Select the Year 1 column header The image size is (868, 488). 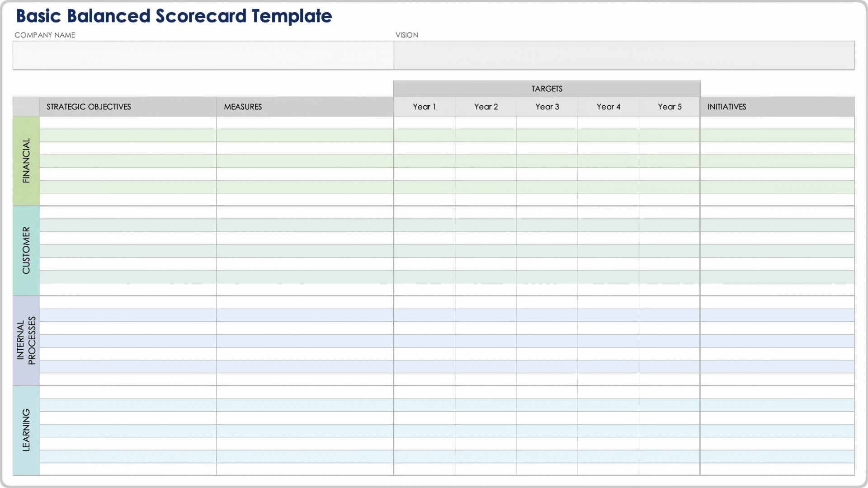click(x=424, y=107)
